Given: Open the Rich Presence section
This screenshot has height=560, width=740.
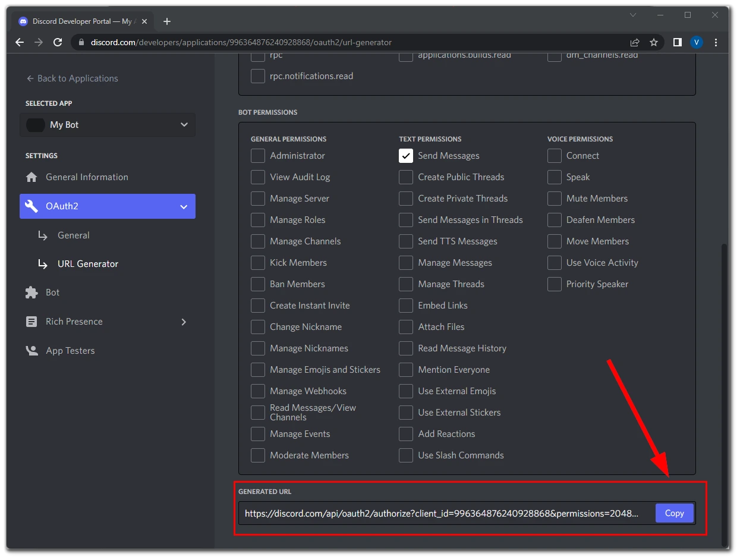Looking at the screenshot, I should coord(74,321).
